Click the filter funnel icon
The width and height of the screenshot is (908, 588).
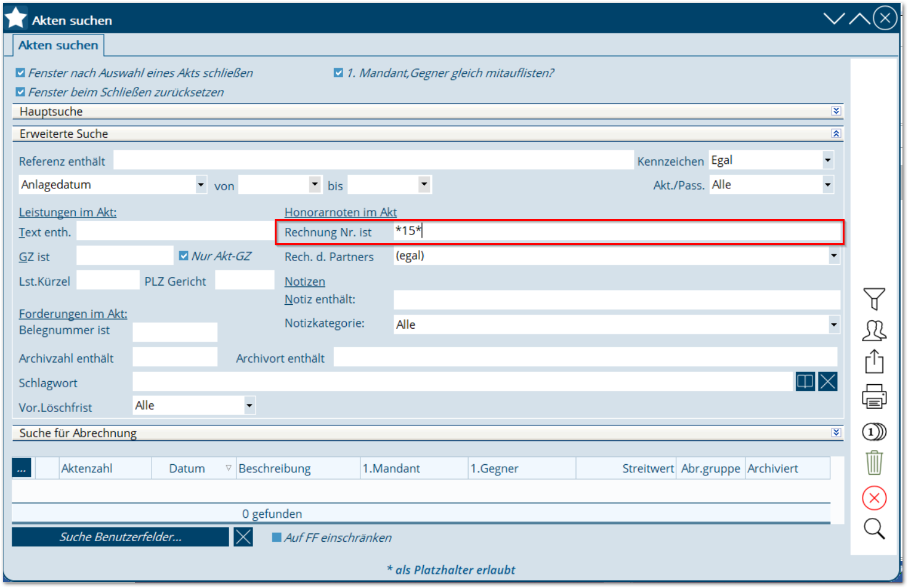(x=874, y=299)
